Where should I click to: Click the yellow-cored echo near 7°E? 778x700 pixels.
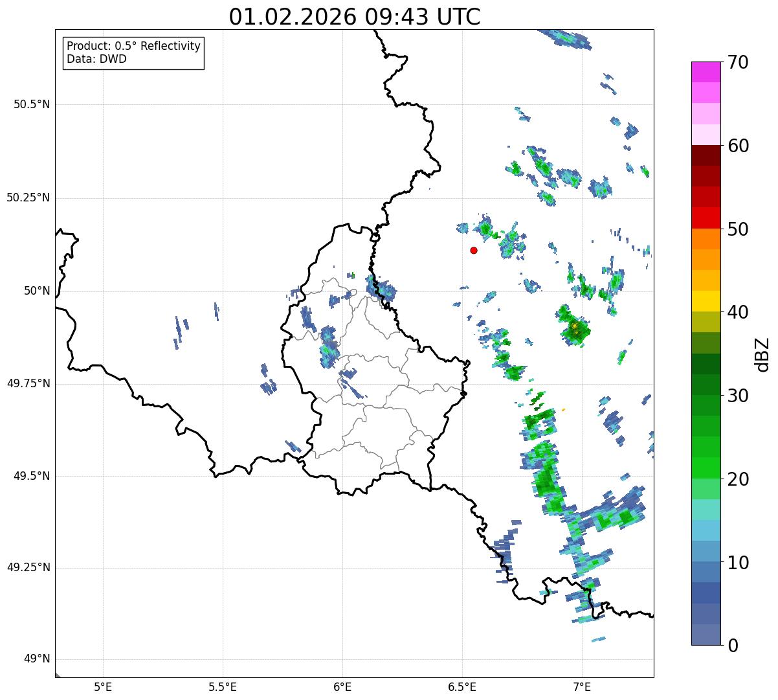point(573,325)
